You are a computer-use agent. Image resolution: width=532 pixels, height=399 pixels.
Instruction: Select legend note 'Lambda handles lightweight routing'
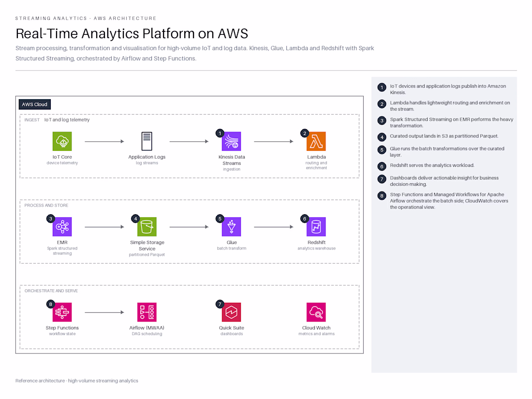(x=450, y=106)
